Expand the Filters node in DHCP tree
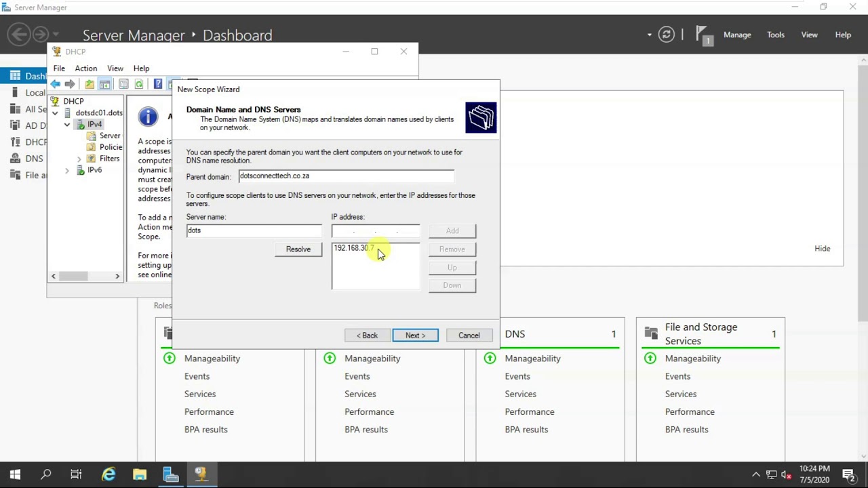868x488 pixels. coord(79,159)
